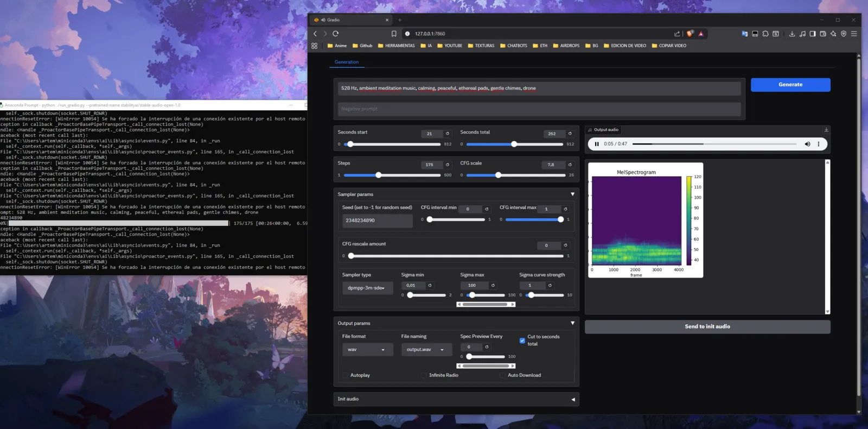Open the Brave Rewards triangle icon
The height and width of the screenshot is (429, 868).
(701, 34)
